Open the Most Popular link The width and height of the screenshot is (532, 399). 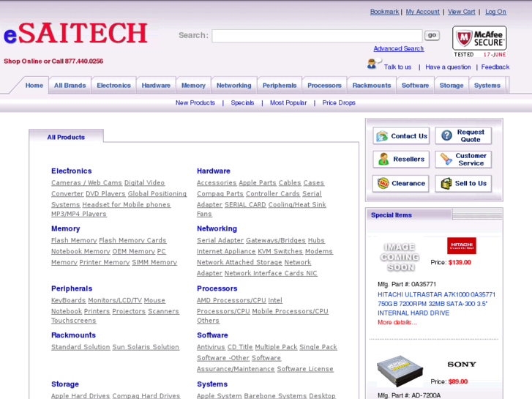coord(288,102)
